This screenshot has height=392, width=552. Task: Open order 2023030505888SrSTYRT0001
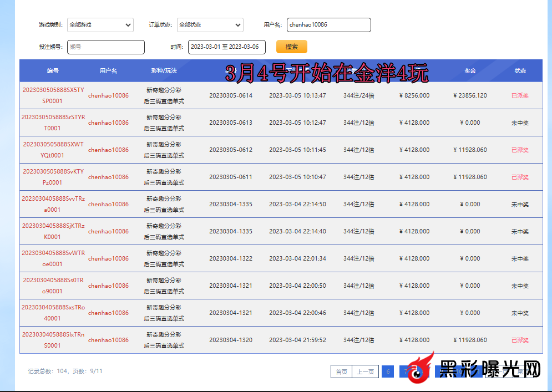click(x=53, y=123)
